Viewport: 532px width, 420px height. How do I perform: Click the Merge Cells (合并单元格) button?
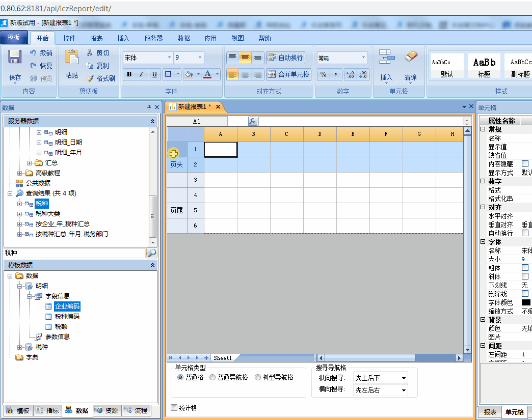tap(288, 74)
